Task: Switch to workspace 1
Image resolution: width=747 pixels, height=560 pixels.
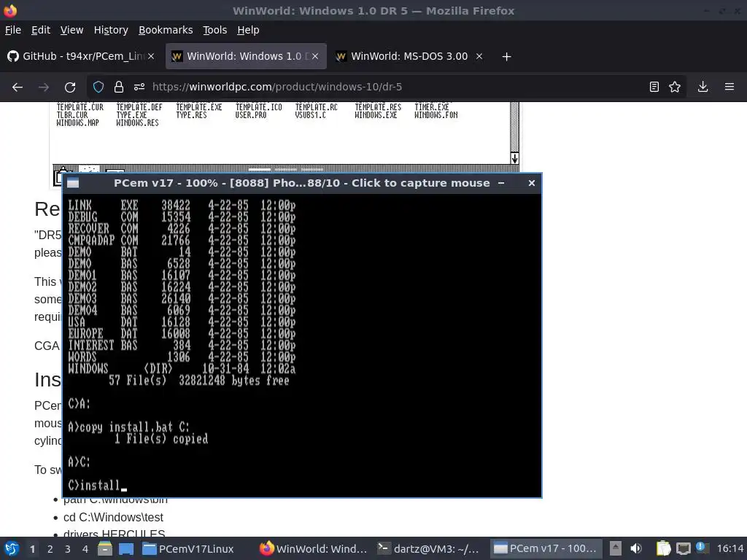Action: 32,549
